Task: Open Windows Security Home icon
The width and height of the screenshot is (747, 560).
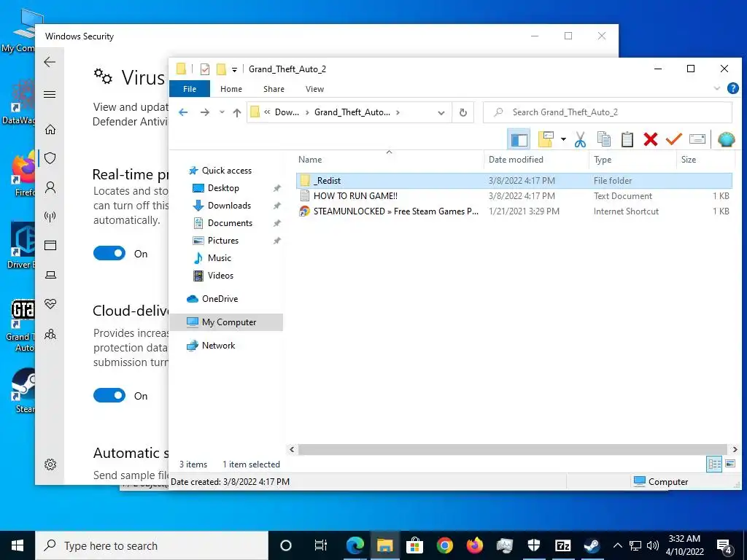Action: pos(50,129)
